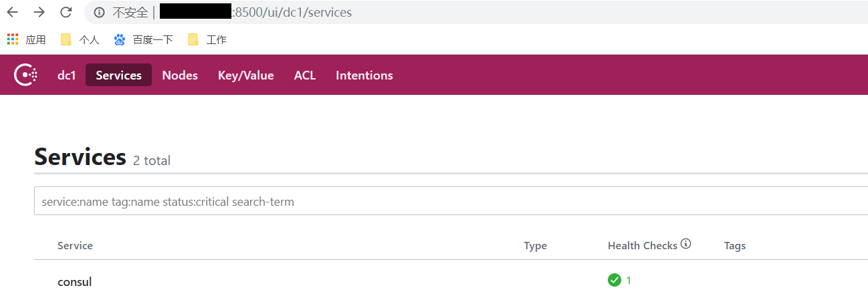Open the 个人 bookmark folder
The height and width of the screenshot is (302, 868).
coord(80,39)
